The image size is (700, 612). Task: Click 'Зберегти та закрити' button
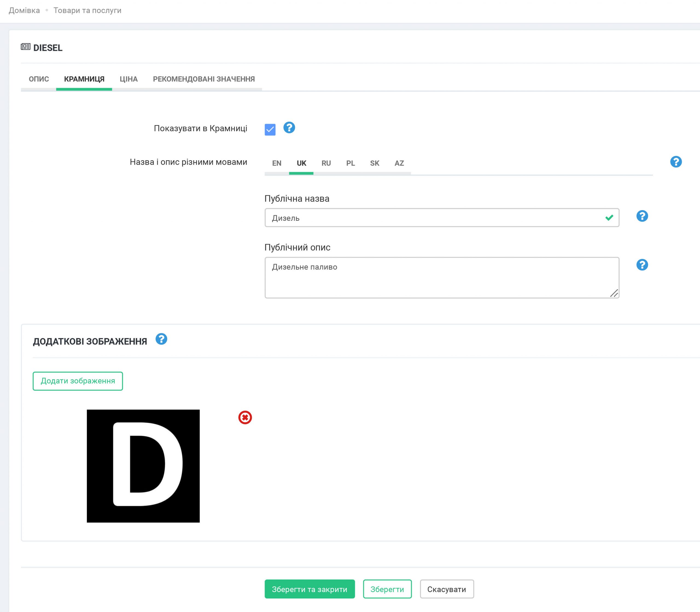pos(310,589)
